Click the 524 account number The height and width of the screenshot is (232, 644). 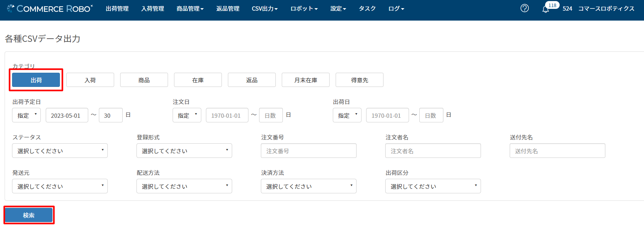567,9
